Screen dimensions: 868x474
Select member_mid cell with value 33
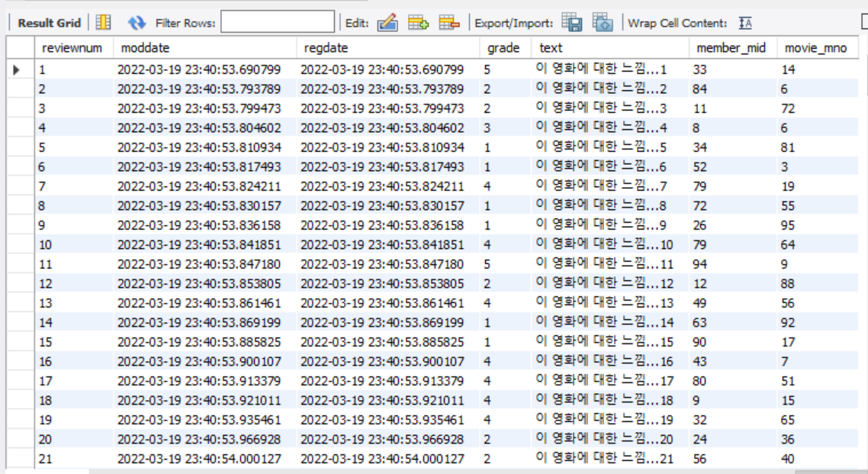click(x=733, y=69)
